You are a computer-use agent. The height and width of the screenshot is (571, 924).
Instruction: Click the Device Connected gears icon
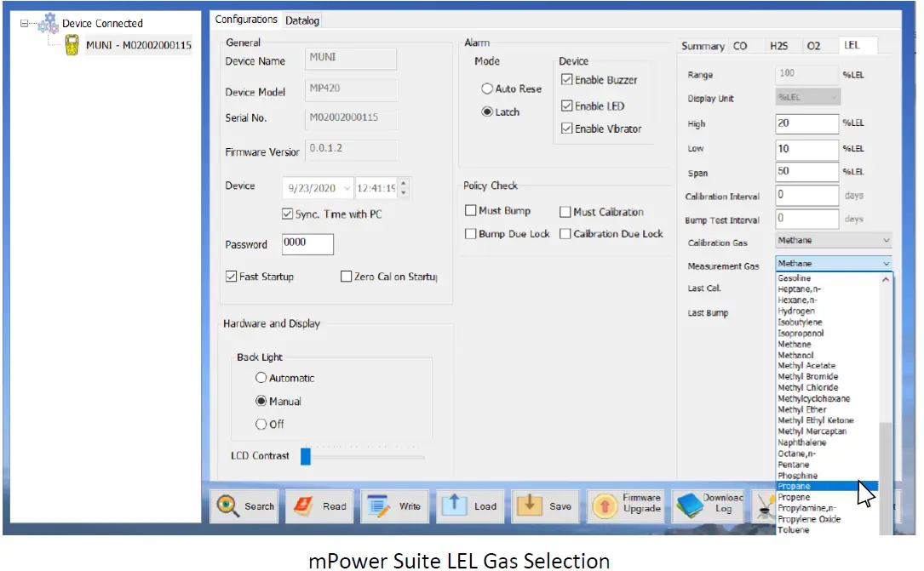coord(49,24)
